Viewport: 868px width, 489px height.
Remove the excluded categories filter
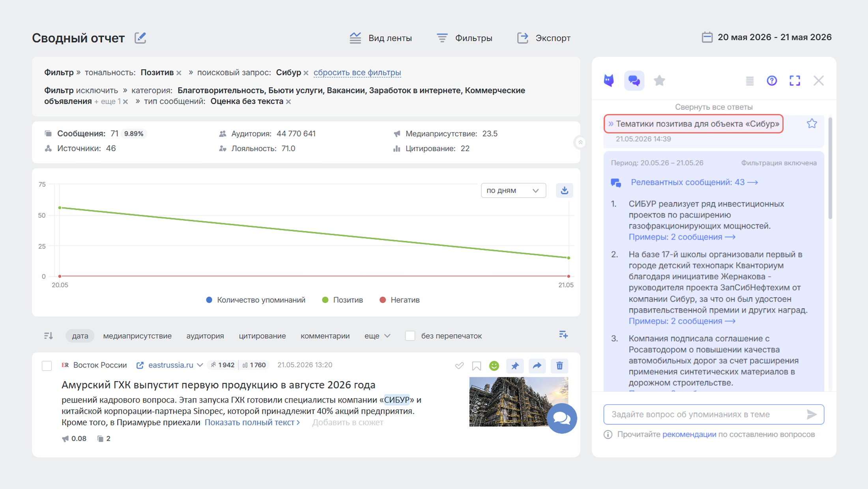coord(125,102)
